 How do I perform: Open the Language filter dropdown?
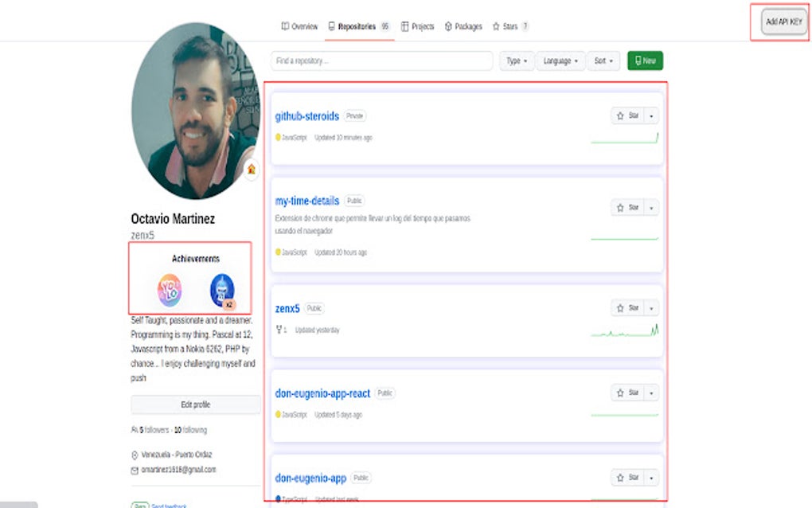click(560, 61)
